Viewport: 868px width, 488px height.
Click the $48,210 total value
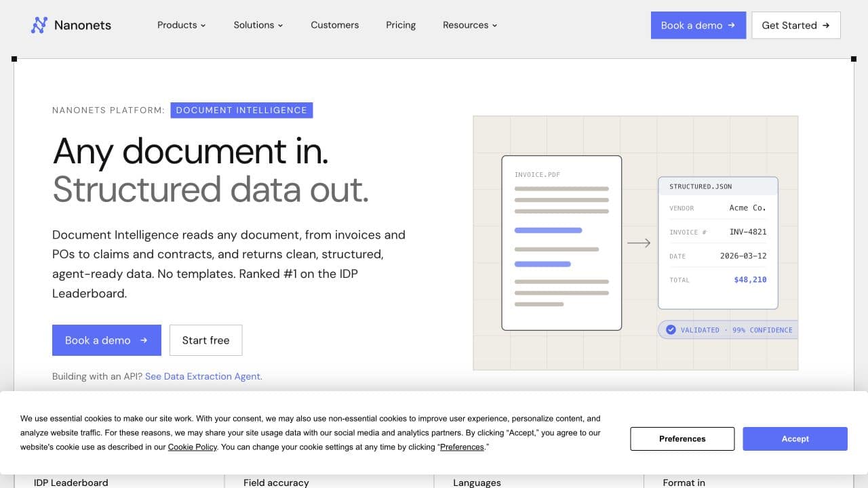tap(750, 280)
